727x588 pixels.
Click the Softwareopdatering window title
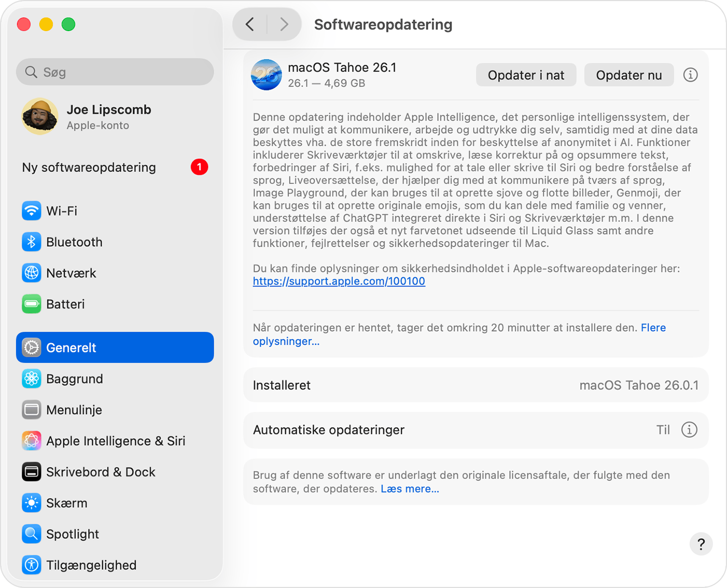383,24
